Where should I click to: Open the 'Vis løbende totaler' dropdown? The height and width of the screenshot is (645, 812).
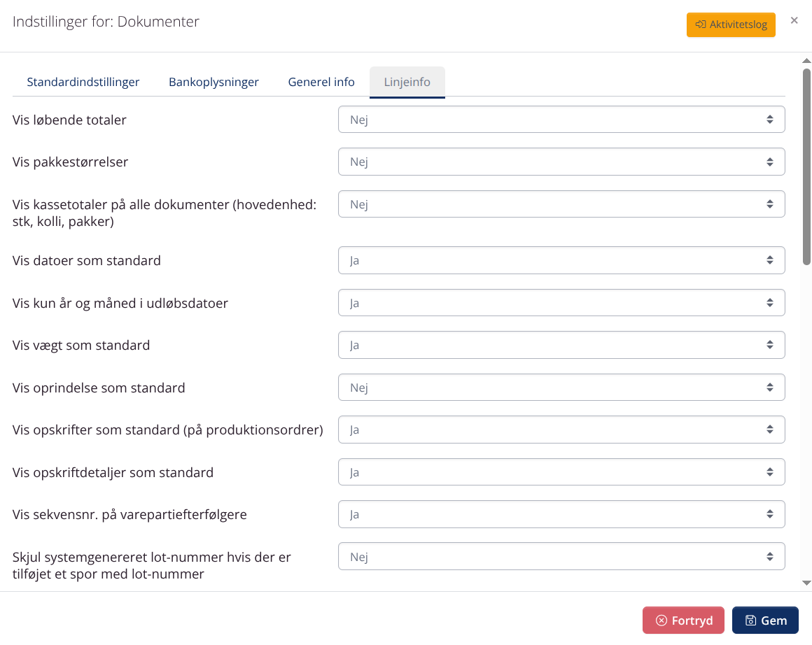(x=561, y=119)
